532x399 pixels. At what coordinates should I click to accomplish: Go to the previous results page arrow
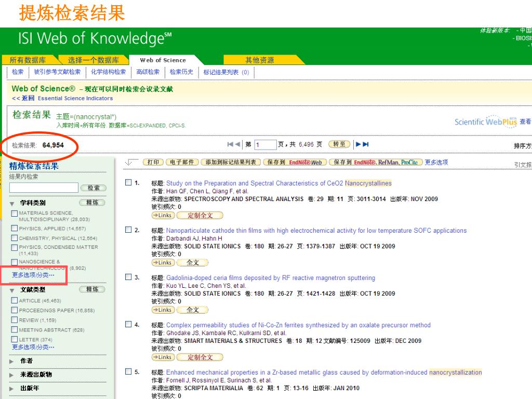237,144
